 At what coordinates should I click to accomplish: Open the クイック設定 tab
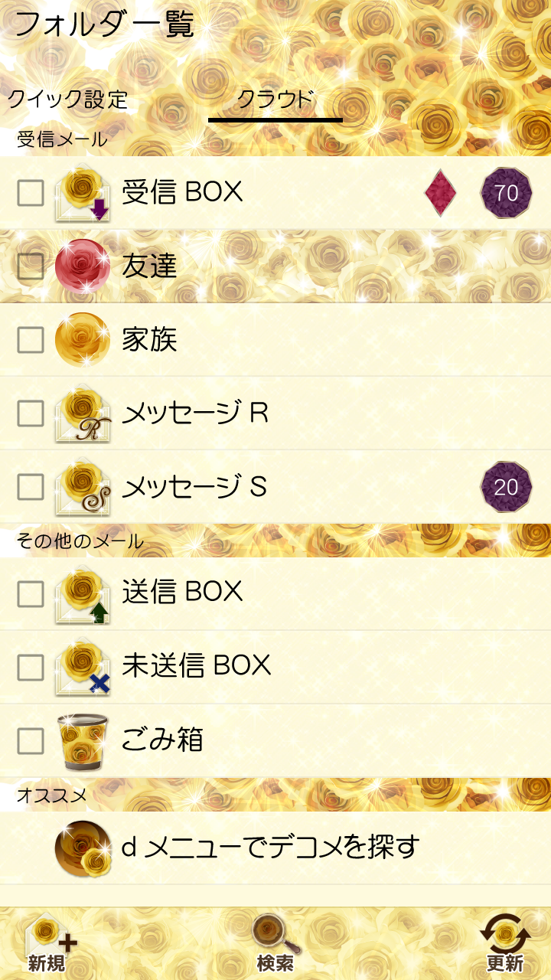point(67,100)
